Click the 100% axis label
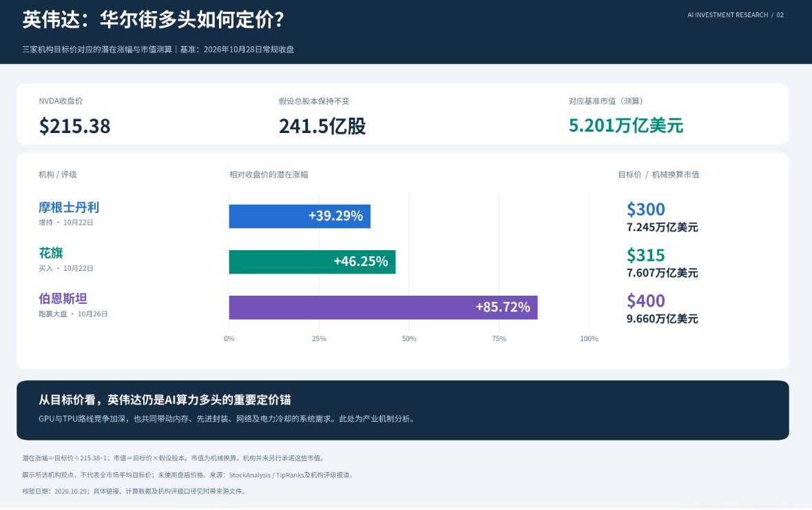 (x=590, y=339)
